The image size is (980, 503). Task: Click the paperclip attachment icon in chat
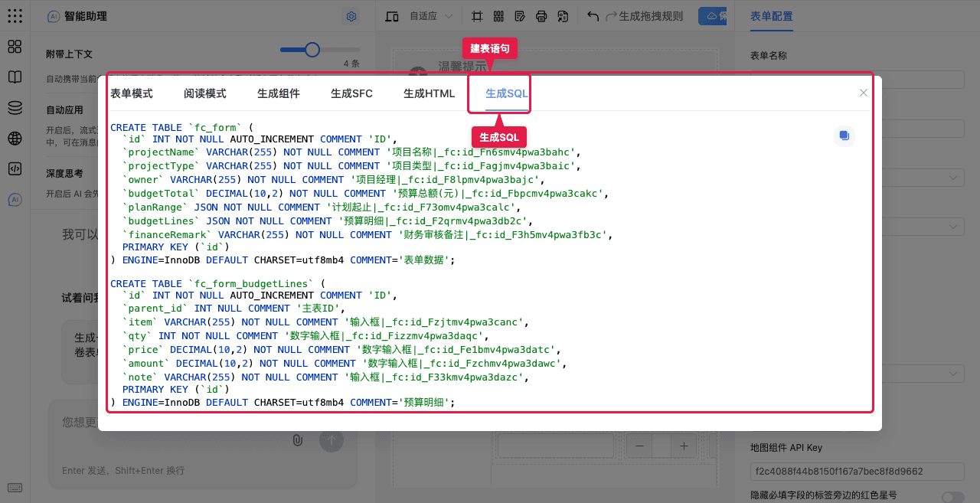(x=298, y=440)
